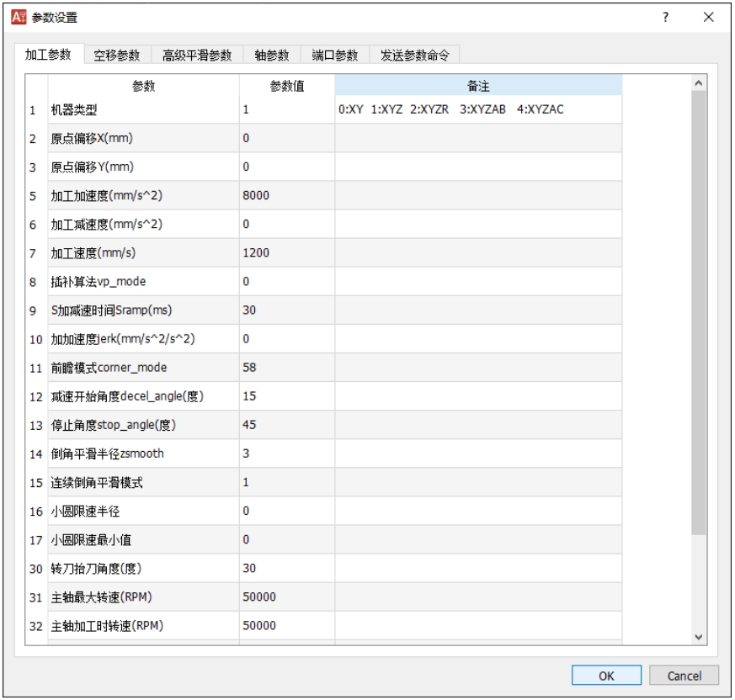Screen dimensions: 735x700
Task: Click the remark cell for 小圆限速半径 row
Action: coord(478,511)
